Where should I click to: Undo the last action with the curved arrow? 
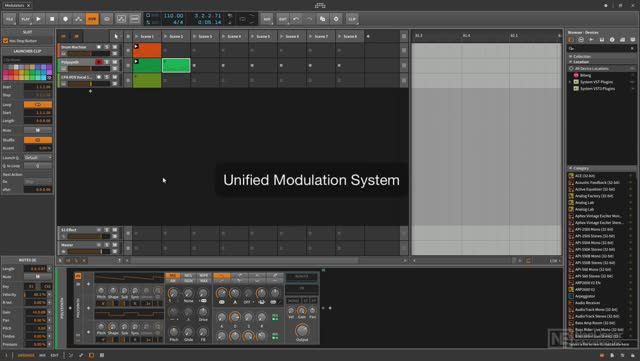[296, 19]
